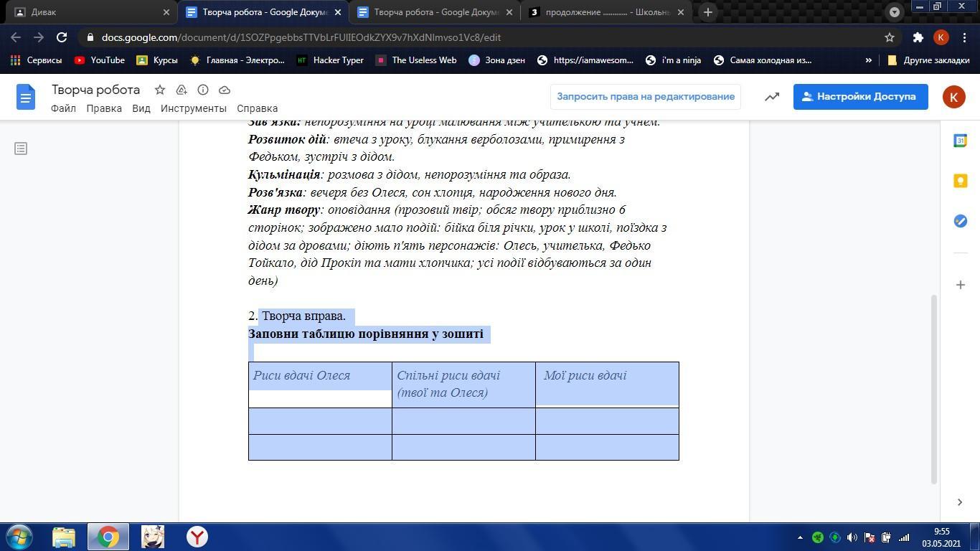Bookmark this page with the star
Viewport: 980px width, 551px height.
(x=890, y=37)
